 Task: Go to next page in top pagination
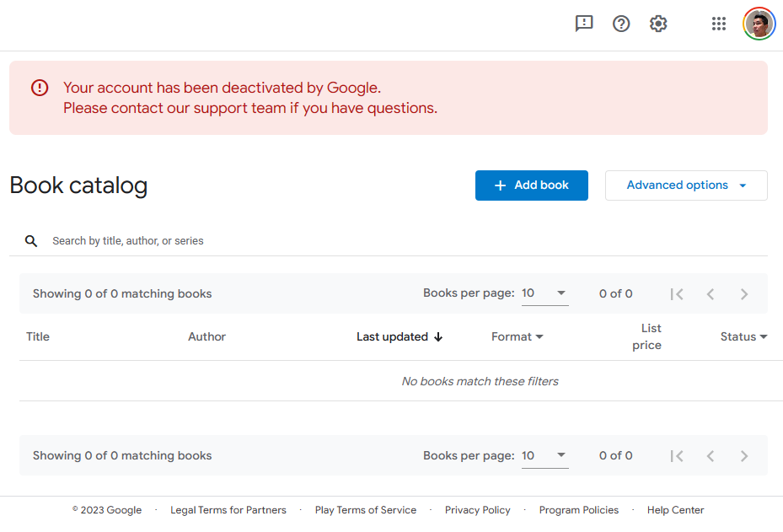pos(744,294)
